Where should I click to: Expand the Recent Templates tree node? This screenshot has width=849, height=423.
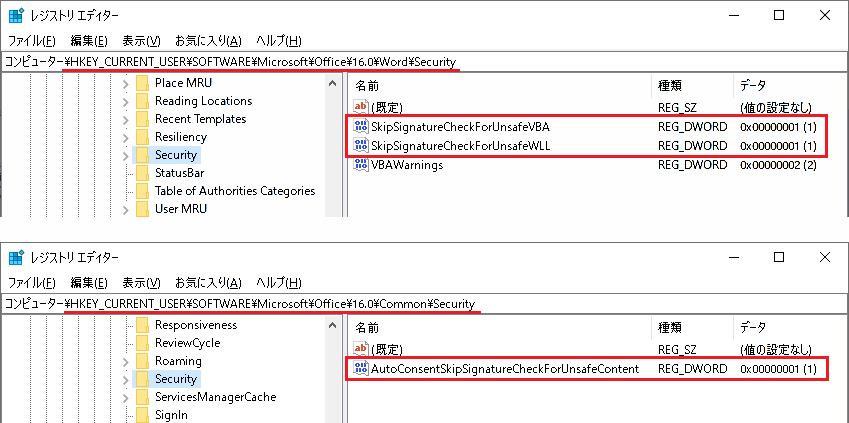pyautogui.click(x=126, y=119)
